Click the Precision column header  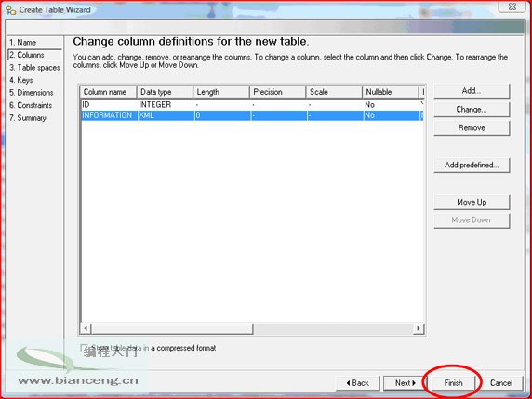(277, 92)
